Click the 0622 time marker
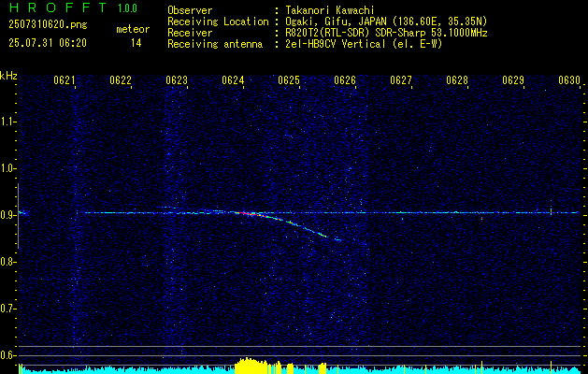Image resolution: width=588 pixels, height=374 pixels. click(121, 80)
